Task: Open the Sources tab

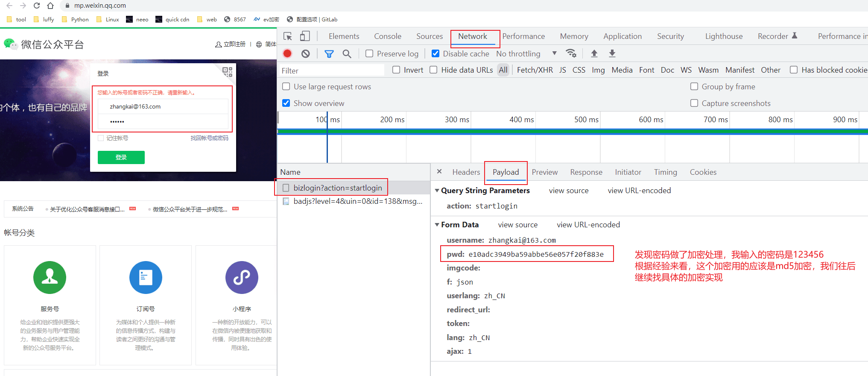Action: click(x=430, y=36)
